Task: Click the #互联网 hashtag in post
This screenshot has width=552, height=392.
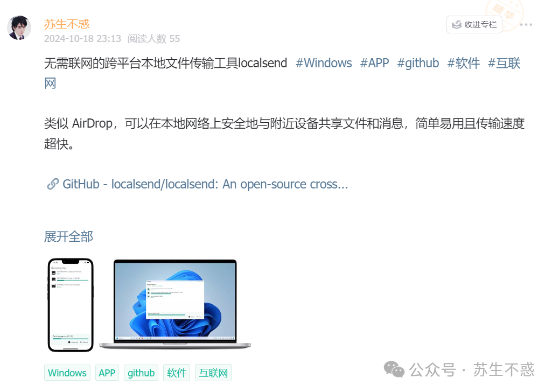Action: (x=504, y=64)
